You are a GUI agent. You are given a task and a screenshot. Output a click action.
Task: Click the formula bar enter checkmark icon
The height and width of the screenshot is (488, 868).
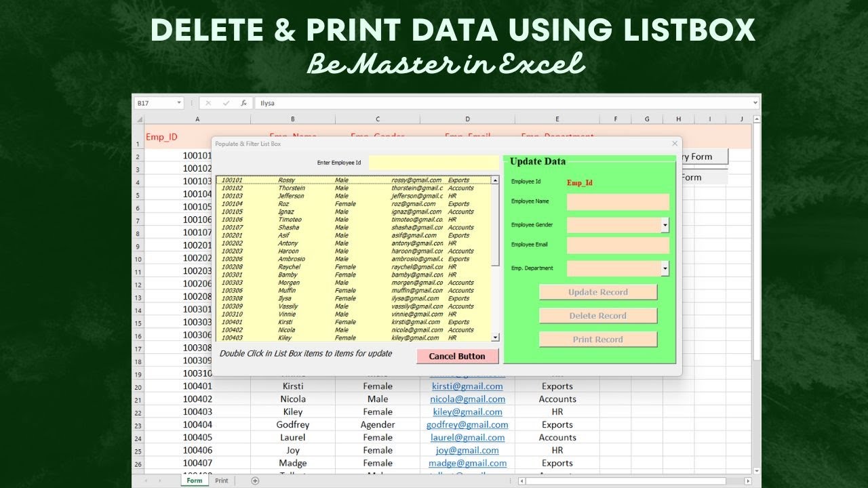tap(226, 103)
